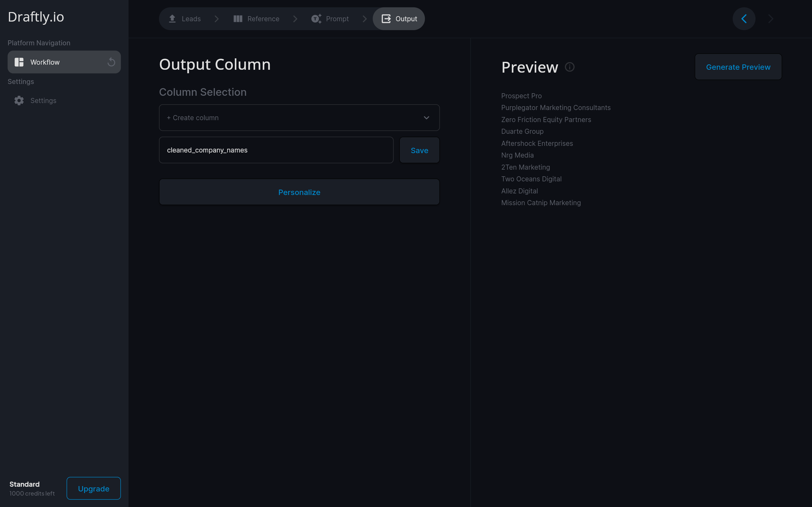Screen dimensions: 812x507
Task: Click the Generate Preview button
Action: pos(738,67)
